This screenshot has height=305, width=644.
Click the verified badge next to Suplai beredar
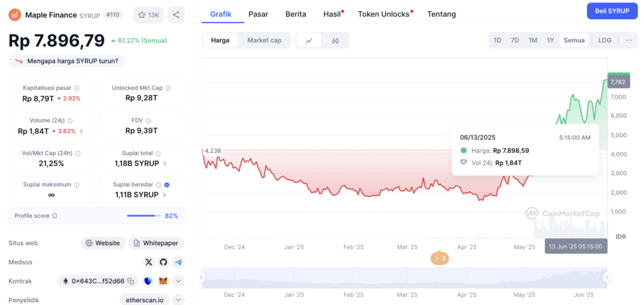point(167,185)
